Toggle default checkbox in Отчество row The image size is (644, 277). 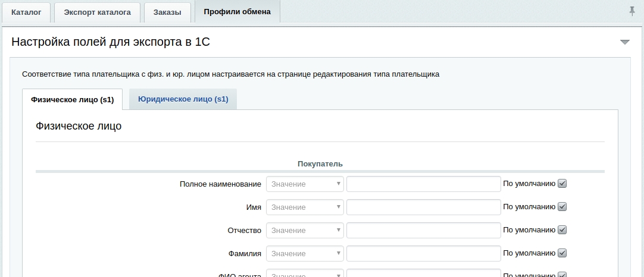coord(562,230)
